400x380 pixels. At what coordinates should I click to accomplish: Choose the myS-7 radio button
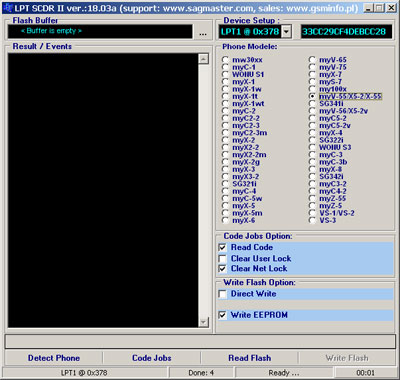[312, 82]
